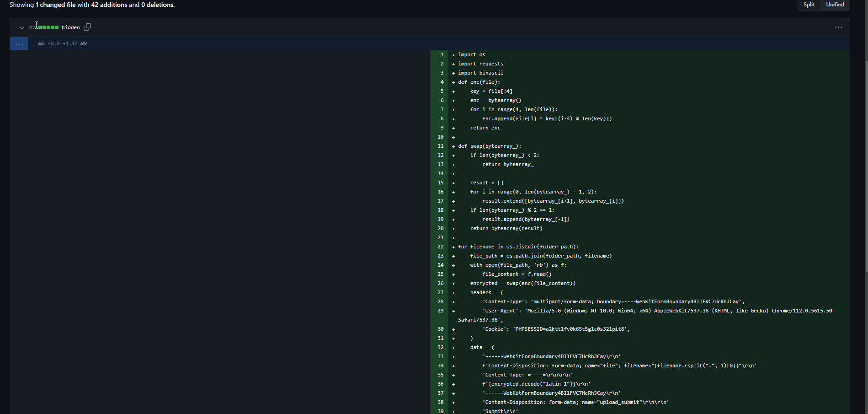Click line number 1

pos(439,54)
